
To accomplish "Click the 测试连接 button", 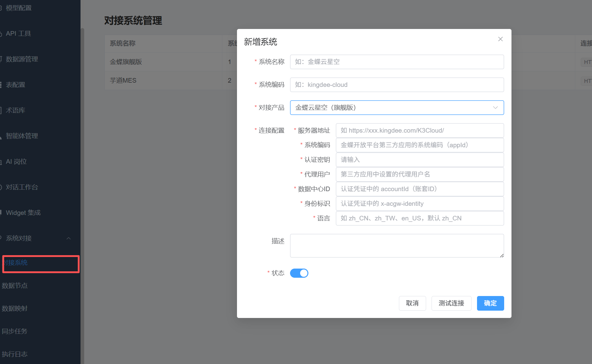I will tap(451, 303).
